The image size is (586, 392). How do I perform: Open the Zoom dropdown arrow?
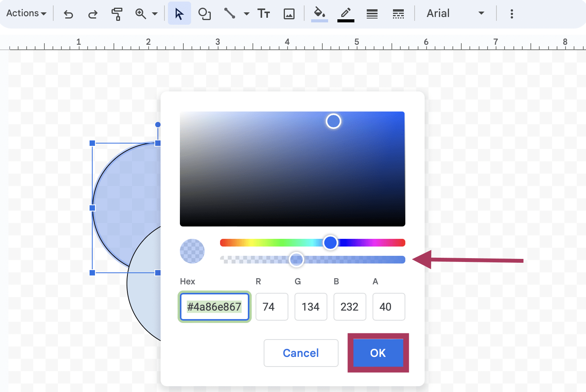click(154, 13)
